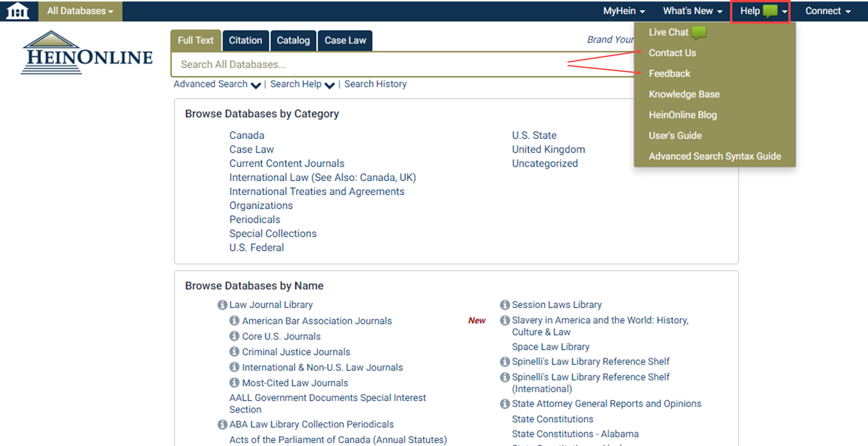
Task: Click info icon beside International & Non-U.S. Law Journals
Action: (234, 367)
